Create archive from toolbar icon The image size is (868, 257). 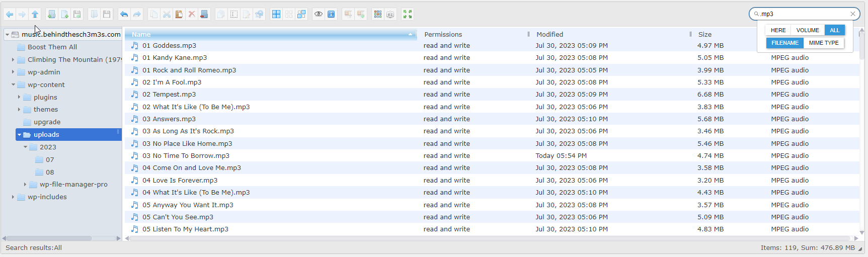coord(361,14)
